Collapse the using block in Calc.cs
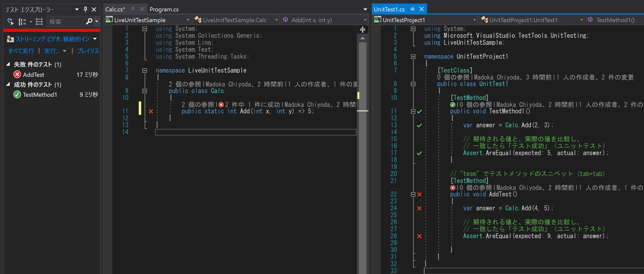The width and height of the screenshot is (644, 274). (144, 29)
